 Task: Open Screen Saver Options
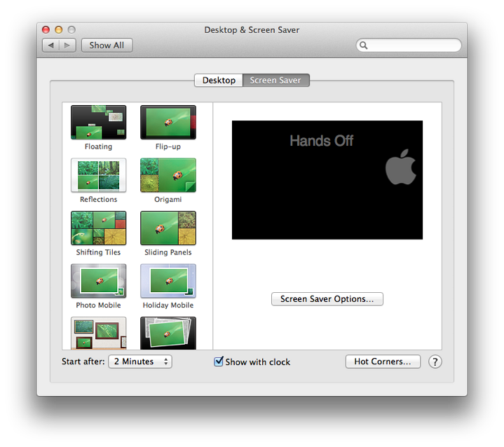pyautogui.click(x=327, y=299)
